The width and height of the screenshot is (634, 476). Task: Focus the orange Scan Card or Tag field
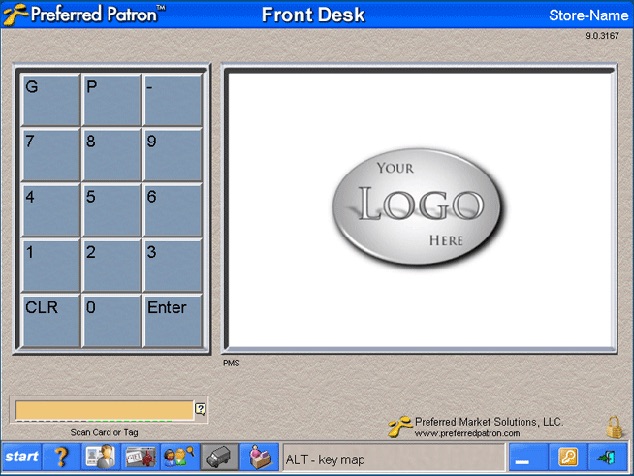pyautogui.click(x=104, y=410)
